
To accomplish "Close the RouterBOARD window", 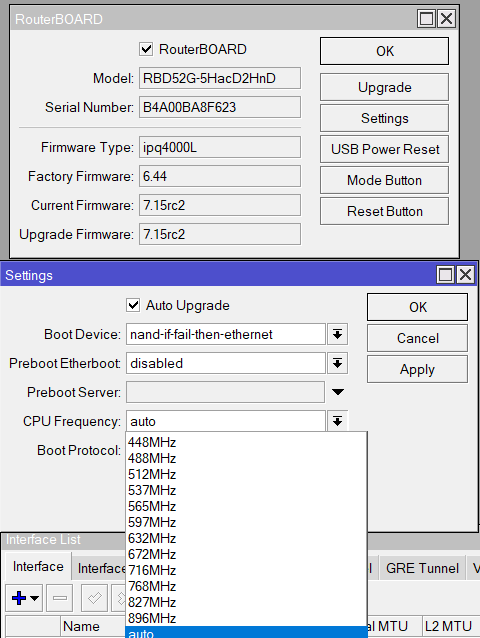I will click(x=447, y=19).
